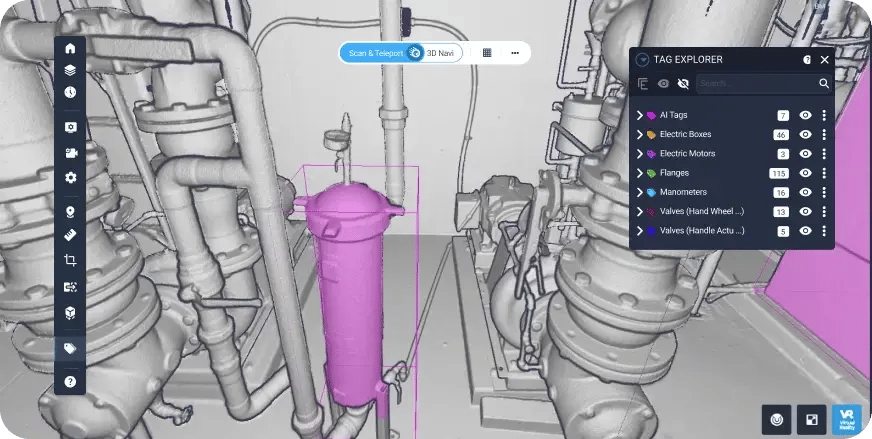Toggle Manometers eye icon
Viewport: 872px width, 439px height.
[805, 193]
